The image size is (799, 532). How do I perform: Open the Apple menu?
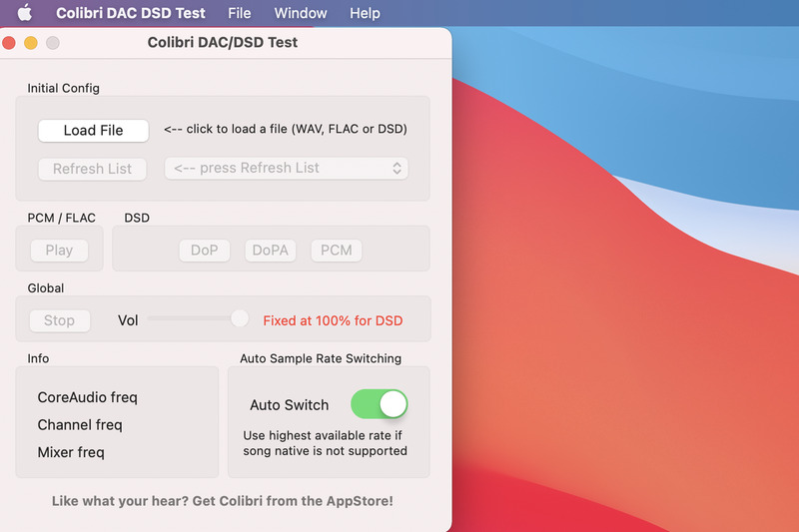pyautogui.click(x=24, y=13)
